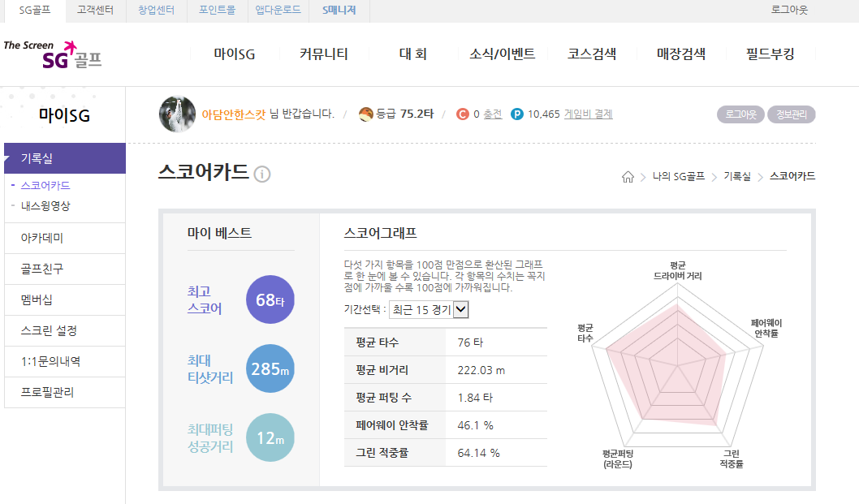Open the period selection dropdown

tap(429, 309)
